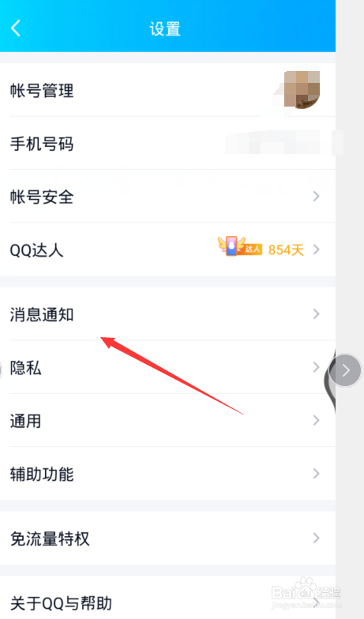The width and height of the screenshot is (364, 619).
Task: Open the profile avatar in 帐号管理
Action: point(302,90)
